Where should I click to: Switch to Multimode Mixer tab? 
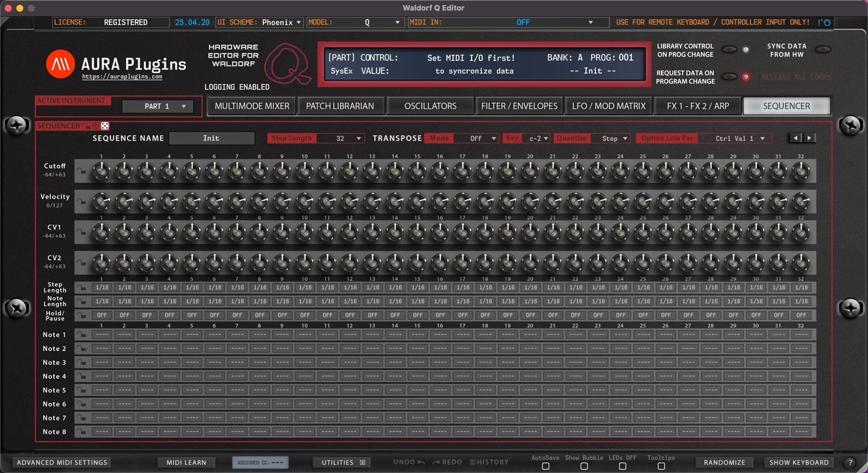(252, 106)
